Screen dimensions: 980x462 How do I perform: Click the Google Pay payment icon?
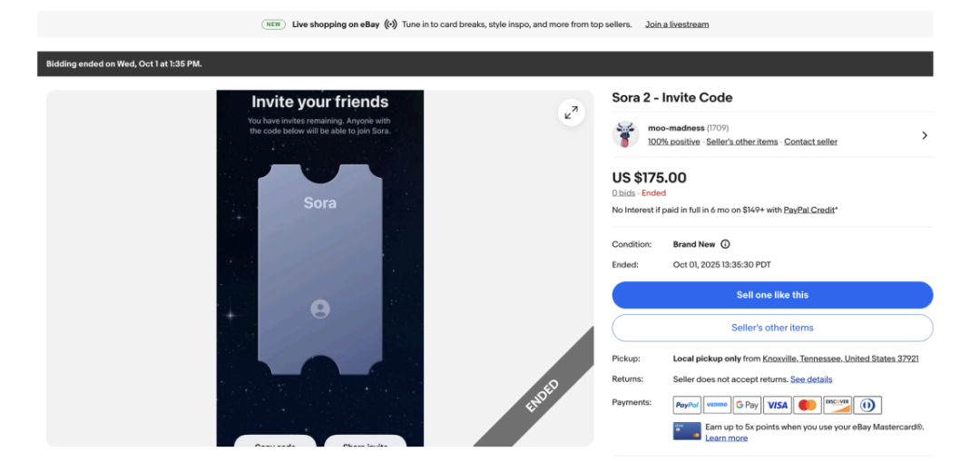747,405
